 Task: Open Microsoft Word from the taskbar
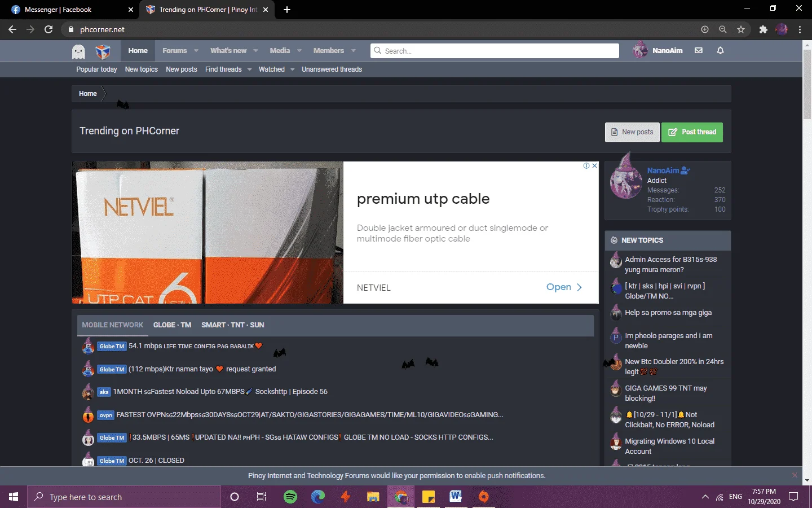pyautogui.click(x=456, y=497)
